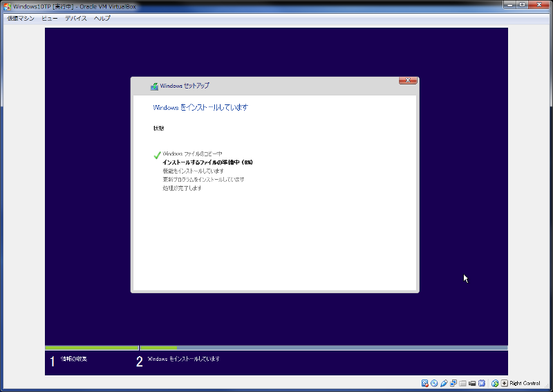The image size is (553, 392).
Task: Minimize the VirtualBox window
Action: pyautogui.click(x=509, y=5)
